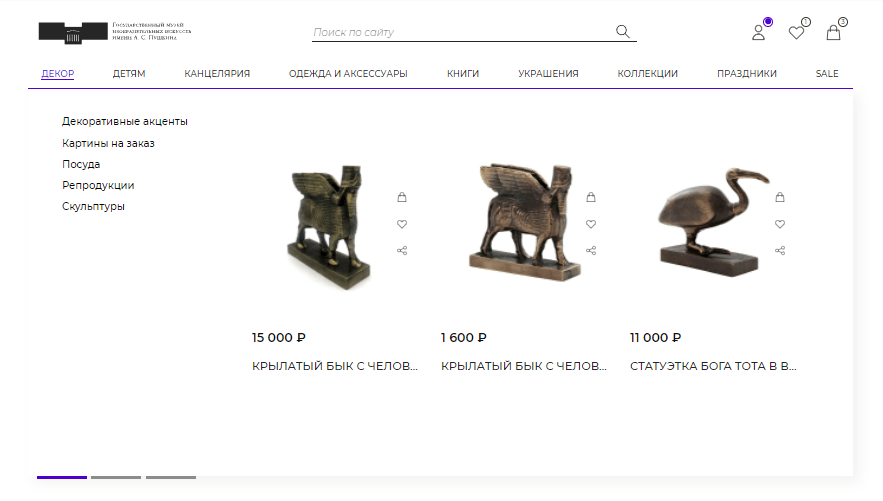Image resolution: width=883 pixels, height=501 pixels.
Task: Favorite the 1 600 ₽ winged bull
Action: coord(591,224)
